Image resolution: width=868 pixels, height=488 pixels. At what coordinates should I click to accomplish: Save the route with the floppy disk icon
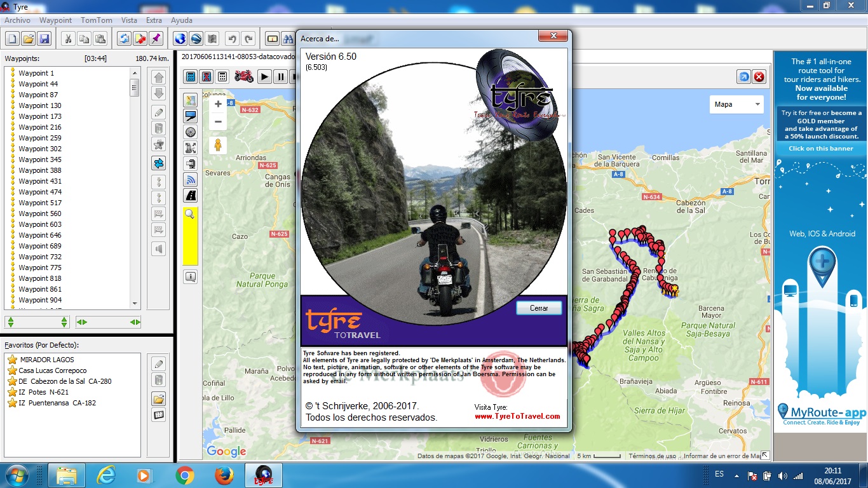click(x=44, y=39)
